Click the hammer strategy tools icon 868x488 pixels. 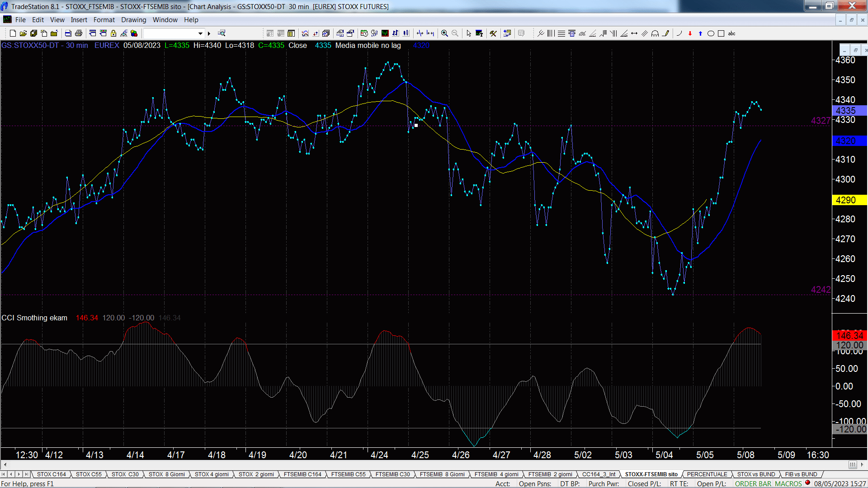coord(493,33)
